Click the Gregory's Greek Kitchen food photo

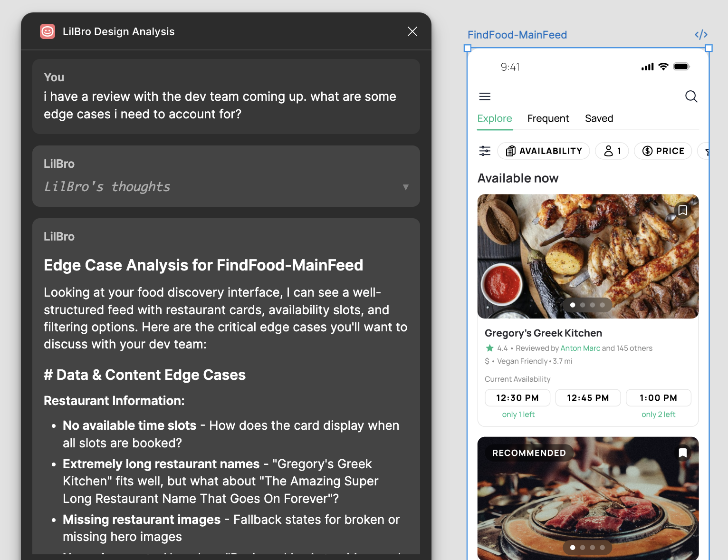pos(588,256)
